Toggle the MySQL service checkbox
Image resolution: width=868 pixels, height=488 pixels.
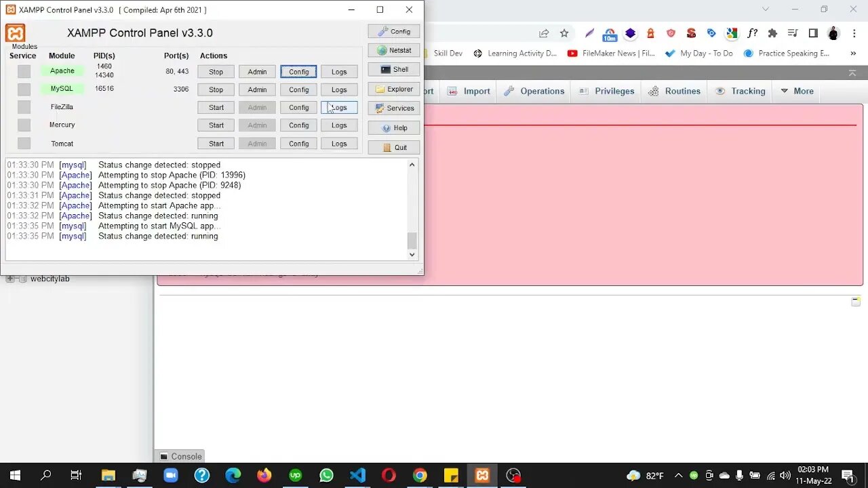[24, 89]
